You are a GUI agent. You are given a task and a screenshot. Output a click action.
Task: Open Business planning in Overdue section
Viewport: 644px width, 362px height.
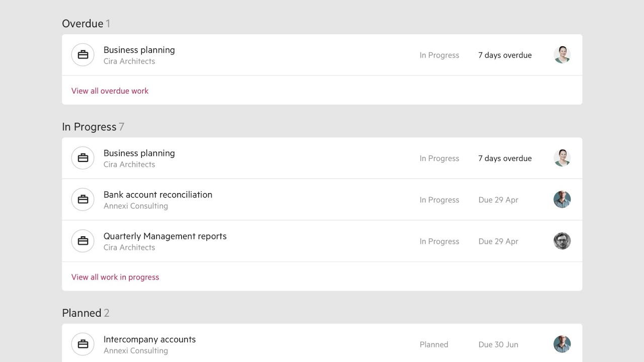(139, 50)
